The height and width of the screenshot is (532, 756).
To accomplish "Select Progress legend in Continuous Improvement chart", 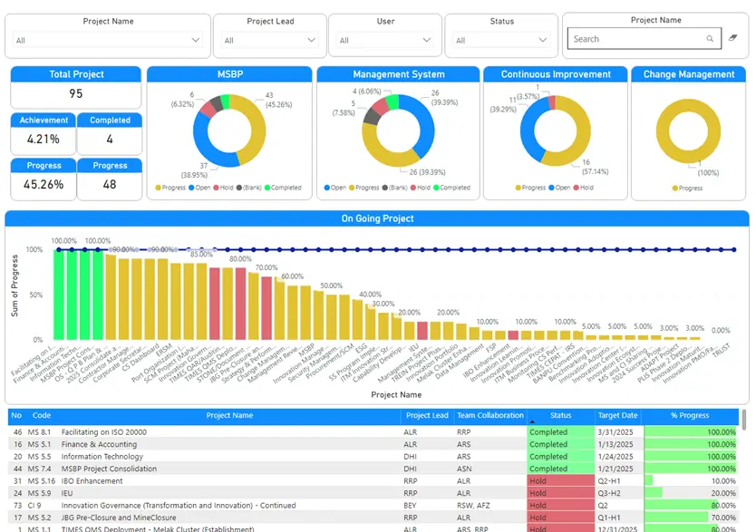I will coord(530,188).
